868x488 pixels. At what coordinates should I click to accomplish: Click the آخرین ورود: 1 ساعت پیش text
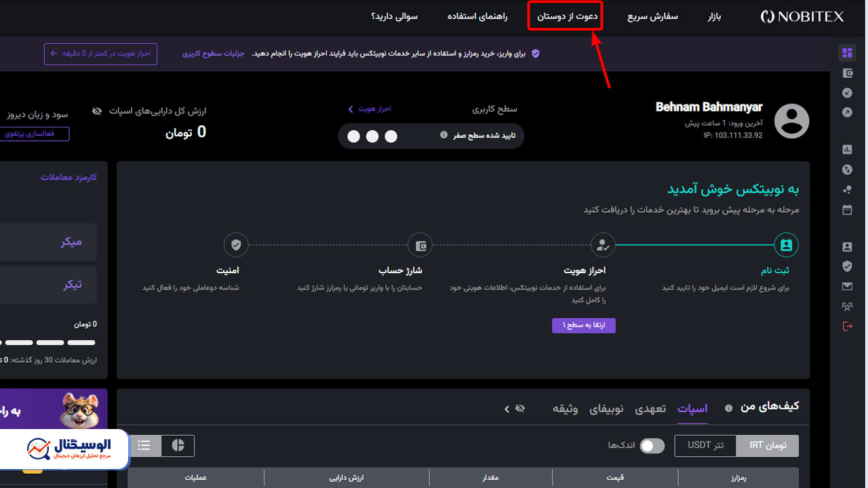pos(724,123)
